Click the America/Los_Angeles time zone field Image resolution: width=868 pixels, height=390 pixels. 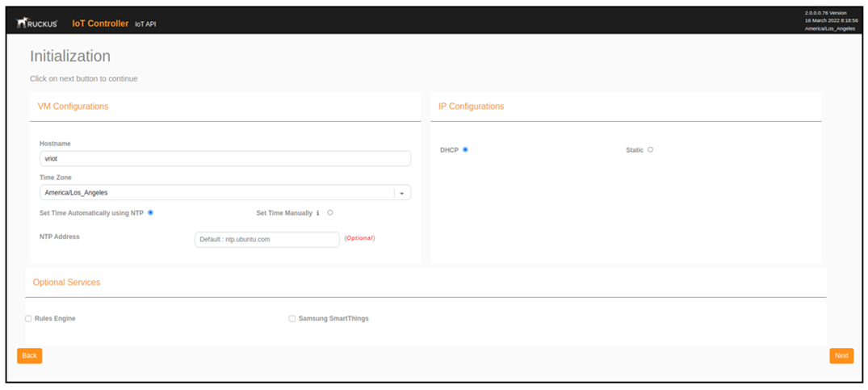224,192
